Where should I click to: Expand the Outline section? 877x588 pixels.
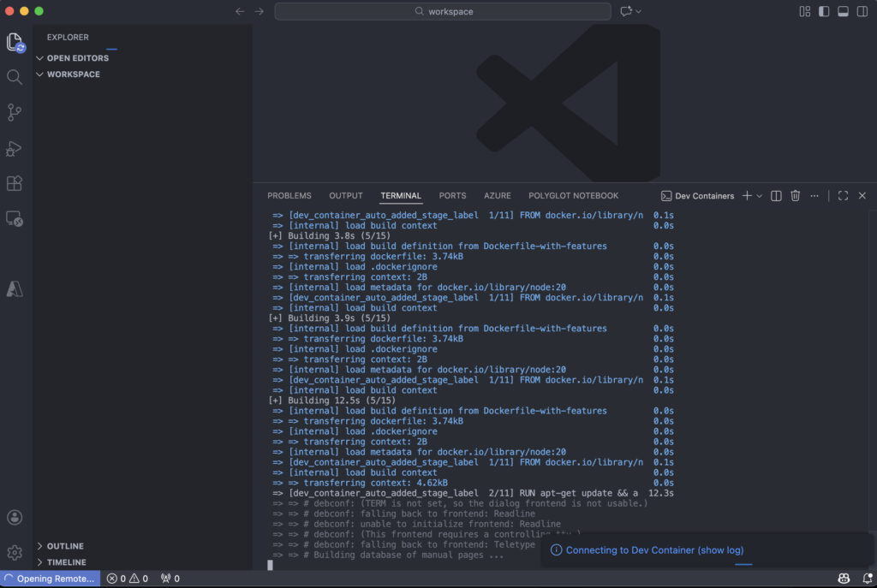point(65,546)
